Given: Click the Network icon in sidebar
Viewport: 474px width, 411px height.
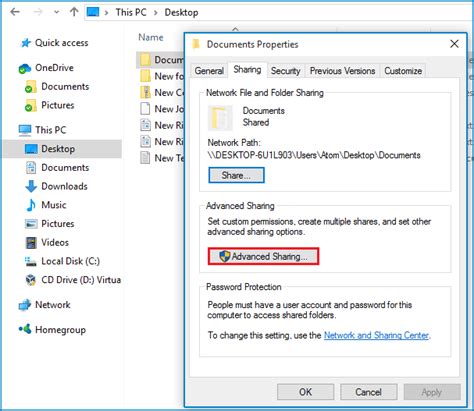Looking at the screenshot, I should pos(25,305).
